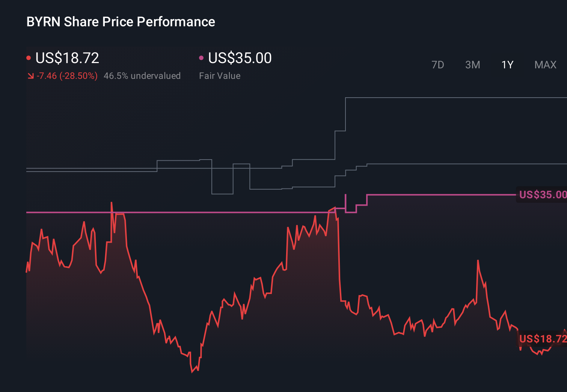Select the MAX time range
The image size is (567, 392).
[x=545, y=65]
